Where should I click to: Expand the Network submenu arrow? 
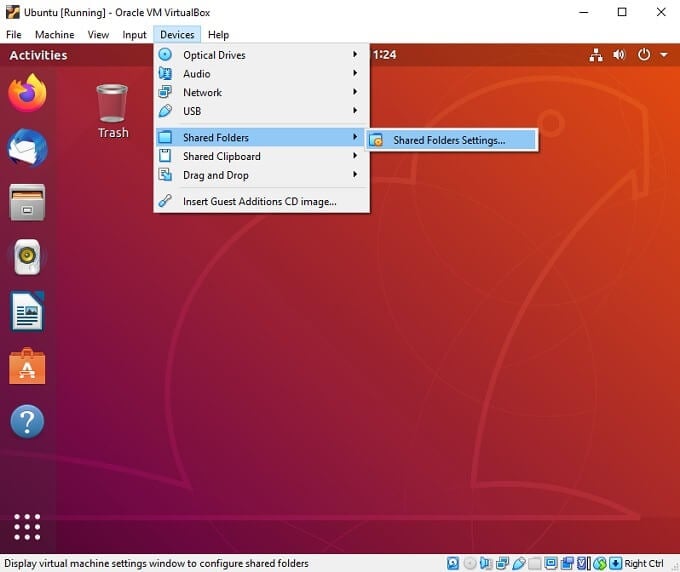[355, 92]
